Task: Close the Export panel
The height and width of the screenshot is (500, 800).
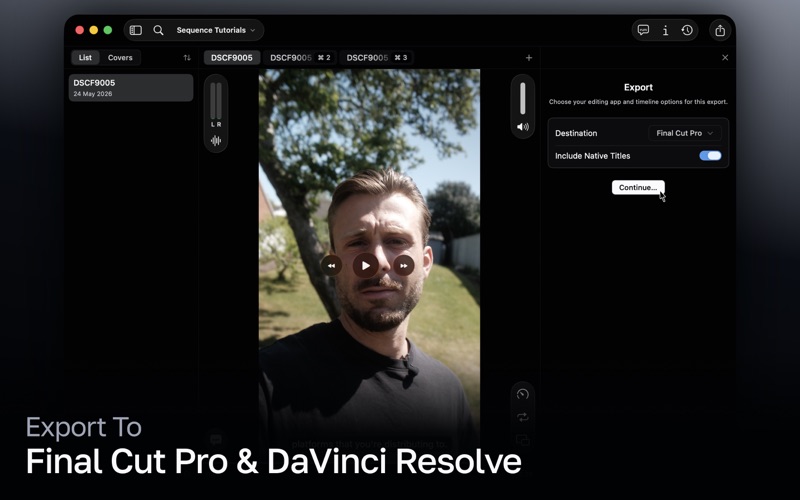Action: 725,58
